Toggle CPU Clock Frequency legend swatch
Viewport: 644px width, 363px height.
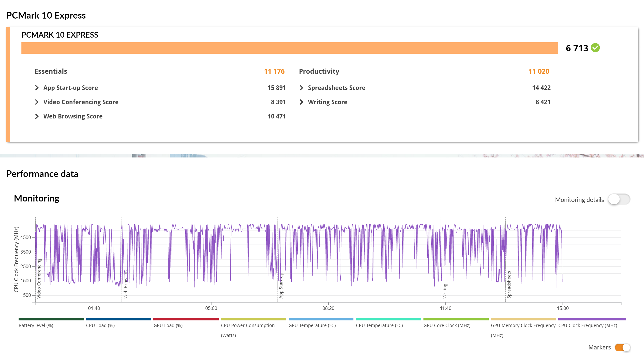592,319
